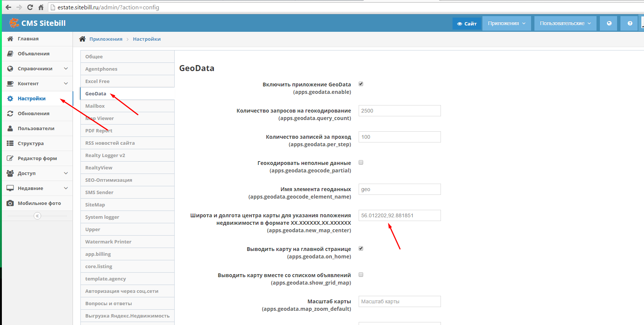Click the Справочники globe icon

[10, 68]
